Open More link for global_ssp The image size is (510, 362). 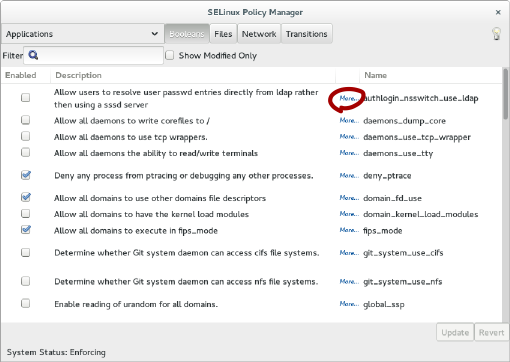coord(349,304)
